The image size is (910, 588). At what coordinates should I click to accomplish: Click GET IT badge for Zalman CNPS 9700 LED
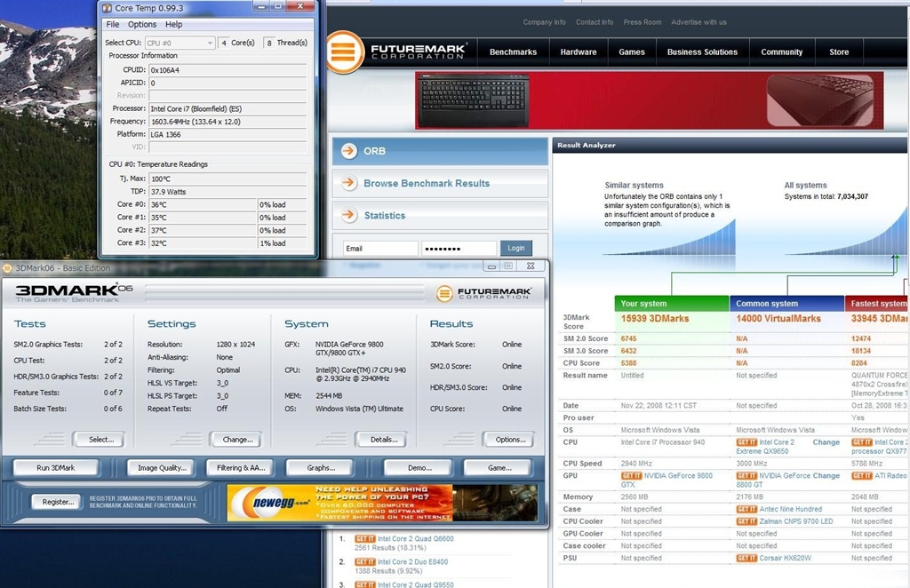pyautogui.click(x=746, y=521)
